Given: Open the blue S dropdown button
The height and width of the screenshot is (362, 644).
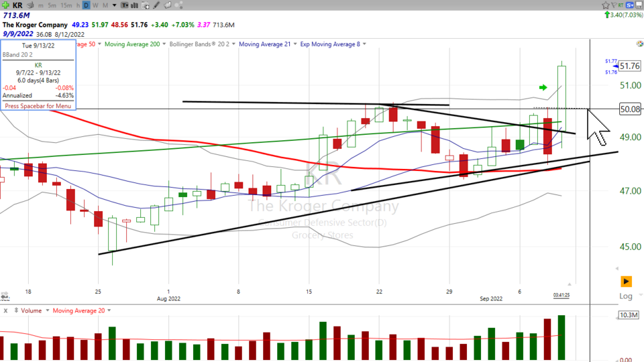Looking at the screenshot, I should (x=630, y=5).
